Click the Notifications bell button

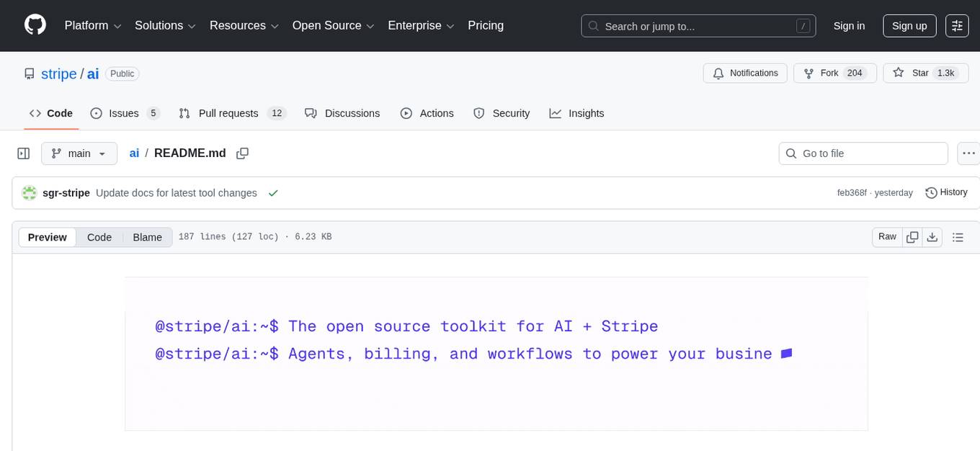coord(745,73)
